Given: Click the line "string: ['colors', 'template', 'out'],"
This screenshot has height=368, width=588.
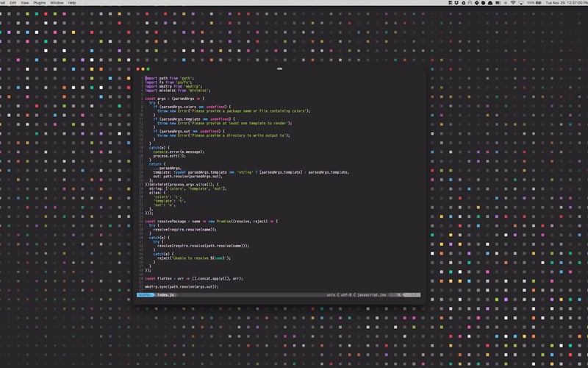Looking at the screenshot, I should coord(188,188).
